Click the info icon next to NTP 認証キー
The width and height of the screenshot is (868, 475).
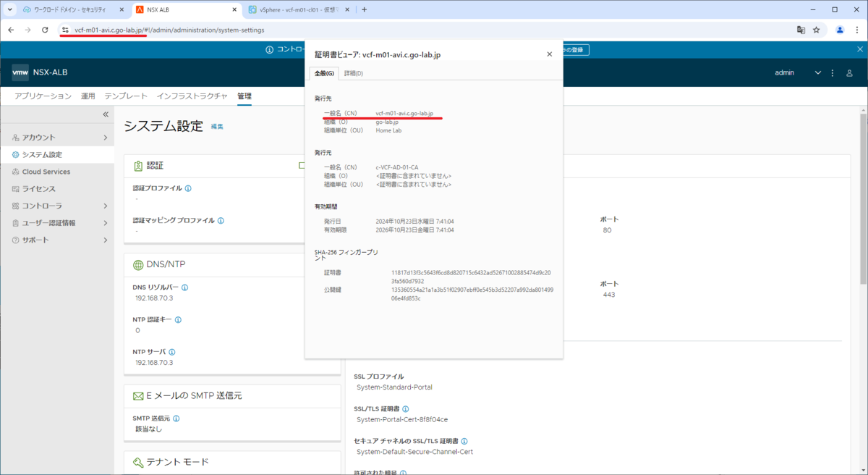pyautogui.click(x=178, y=319)
